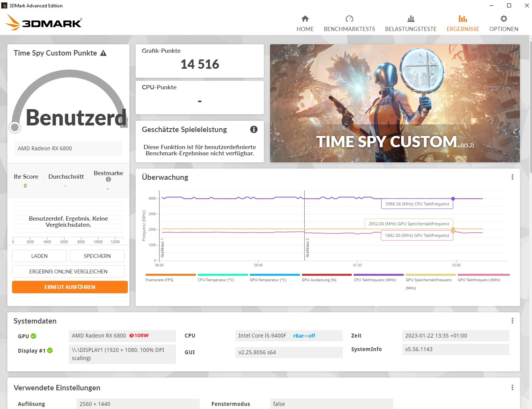Click the score gauge slider knob
The image size is (532, 409).
point(15,127)
